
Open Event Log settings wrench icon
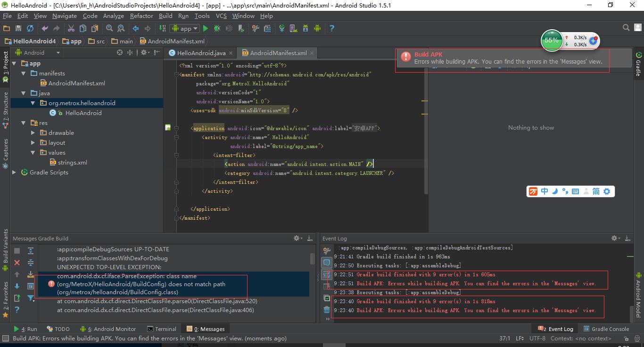point(327,251)
